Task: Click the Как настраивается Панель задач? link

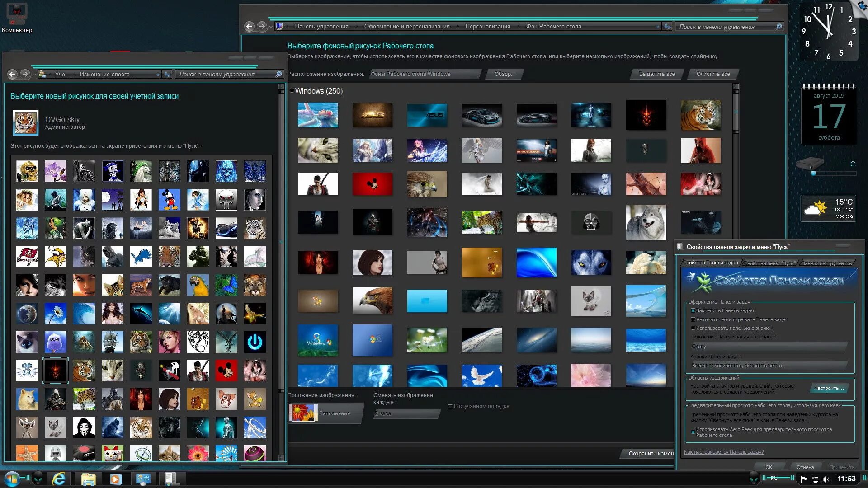Action: [x=723, y=452]
